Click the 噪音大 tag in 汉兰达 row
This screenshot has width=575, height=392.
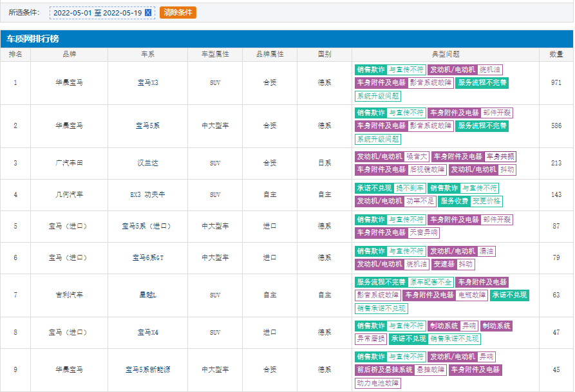point(417,156)
